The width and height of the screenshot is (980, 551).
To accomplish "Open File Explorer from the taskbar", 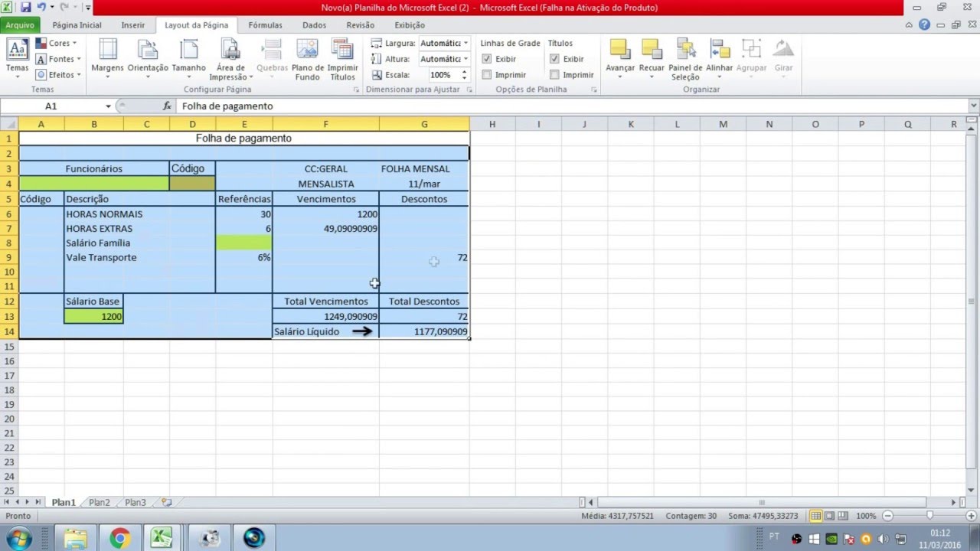I will tap(75, 538).
